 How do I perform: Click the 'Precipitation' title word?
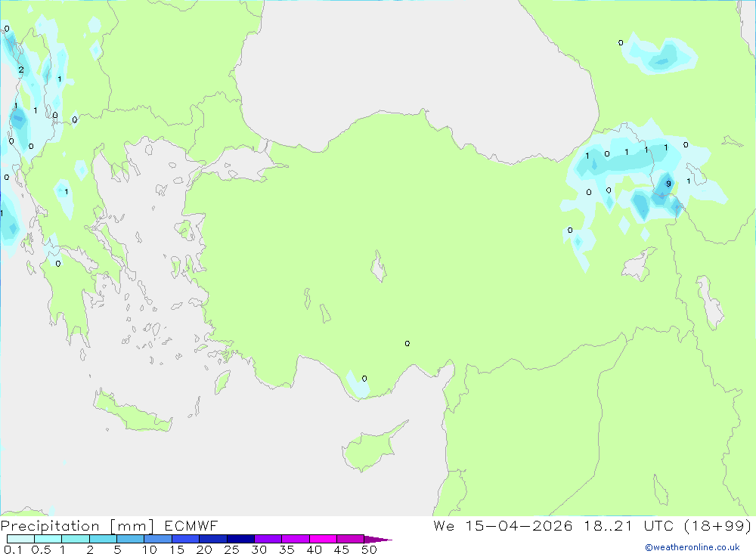click(50, 526)
